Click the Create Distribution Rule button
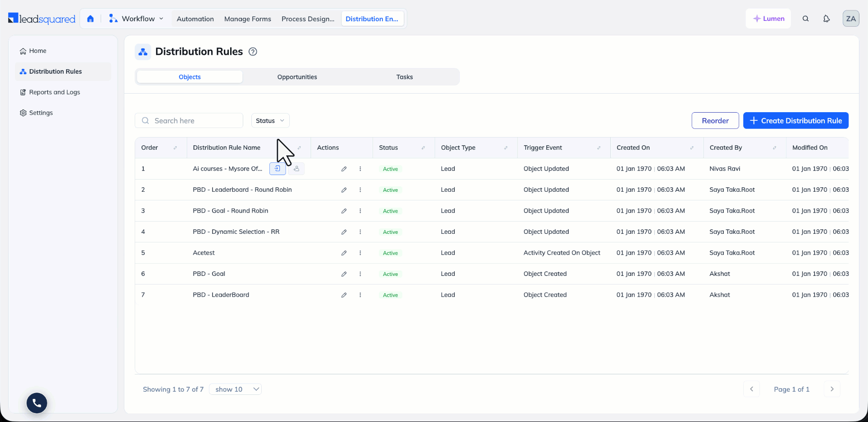The height and width of the screenshot is (422, 868). tap(796, 121)
